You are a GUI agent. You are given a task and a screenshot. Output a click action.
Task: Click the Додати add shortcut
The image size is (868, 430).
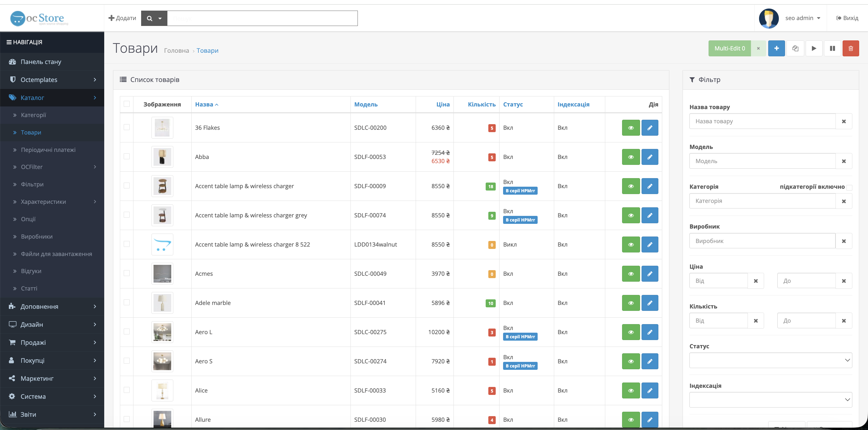click(x=122, y=18)
